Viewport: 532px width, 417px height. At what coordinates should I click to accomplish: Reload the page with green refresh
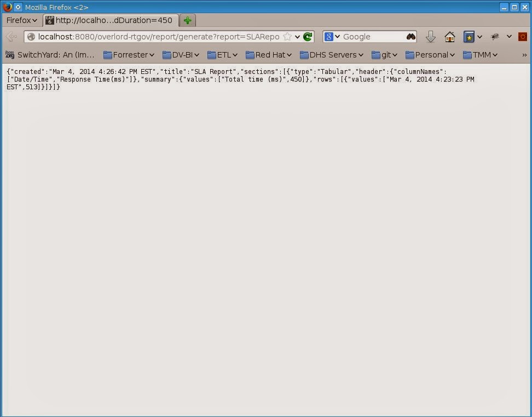click(308, 37)
